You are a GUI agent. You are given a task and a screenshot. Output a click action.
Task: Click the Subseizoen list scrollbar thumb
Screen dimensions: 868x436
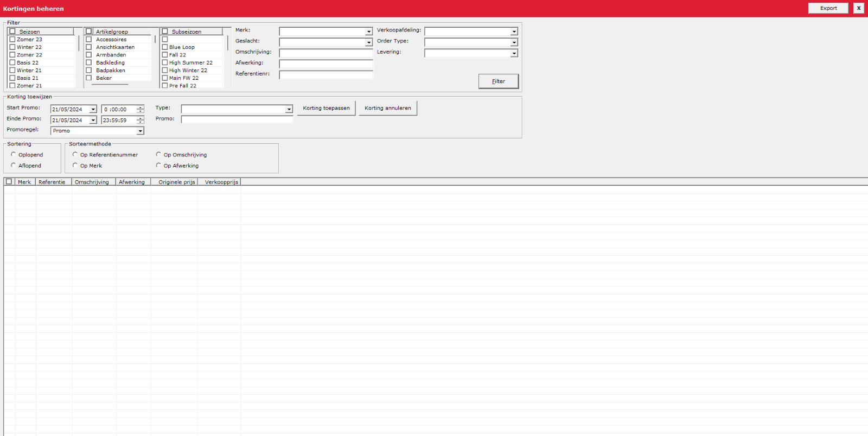pos(228,43)
